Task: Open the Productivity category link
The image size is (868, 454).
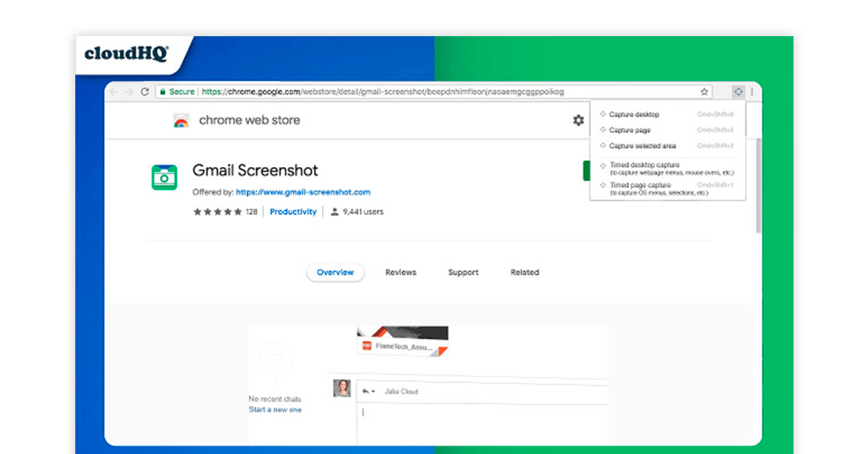Action: (x=293, y=212)
